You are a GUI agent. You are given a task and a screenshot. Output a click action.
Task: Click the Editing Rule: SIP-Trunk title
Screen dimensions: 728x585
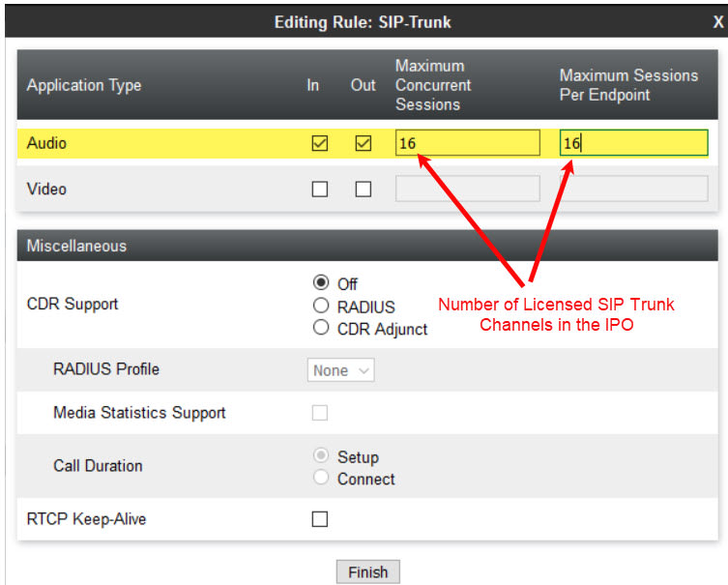(363, 22)
